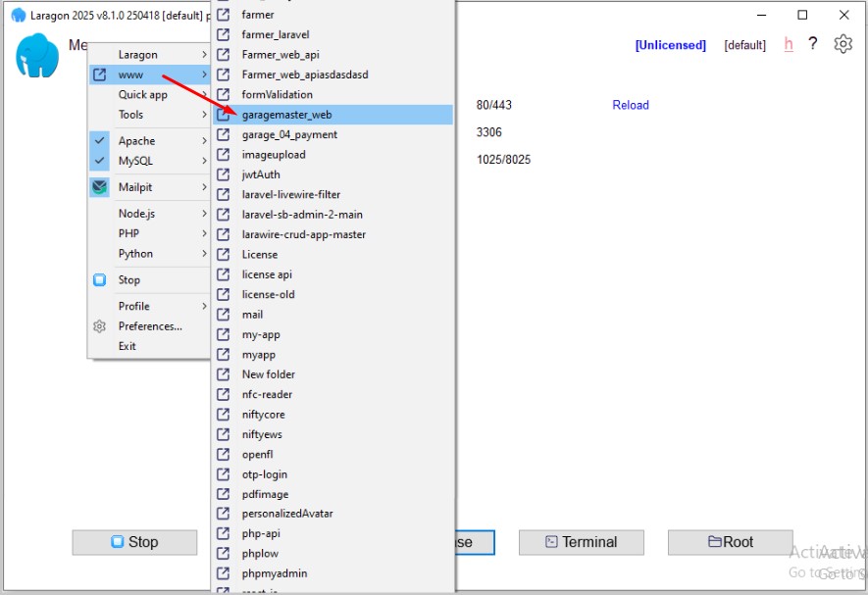Click the Mailpit envelope icon in menu
This screenshot has height=595, width=868.
coord(100,187)
